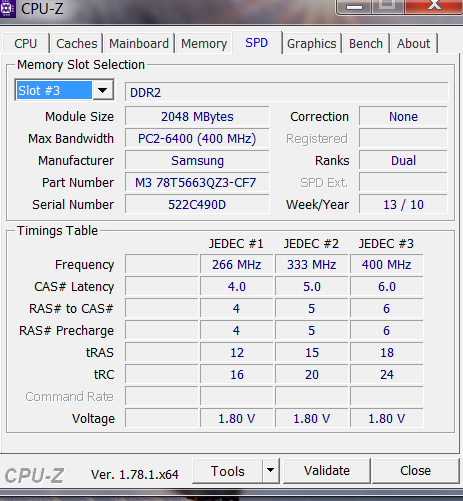Click the Samsung manufacturer value
Viewport: 463px width, 501px height.
[x=197, y=161]
